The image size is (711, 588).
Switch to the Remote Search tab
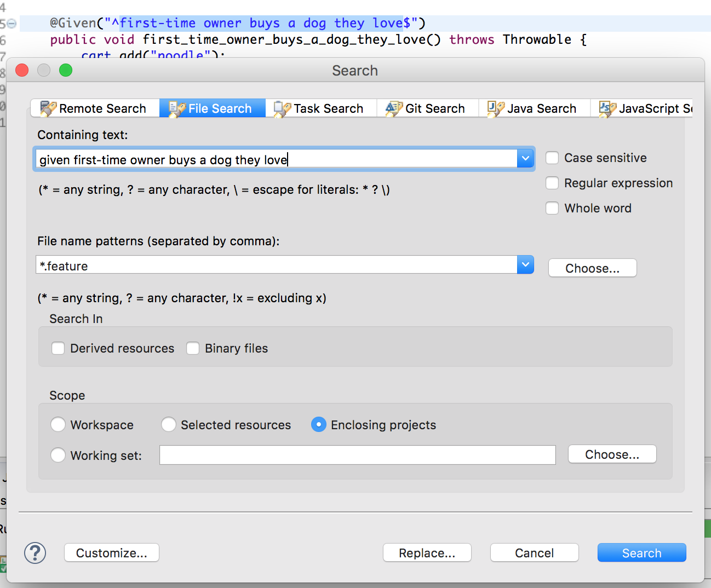tap(94, 108)
